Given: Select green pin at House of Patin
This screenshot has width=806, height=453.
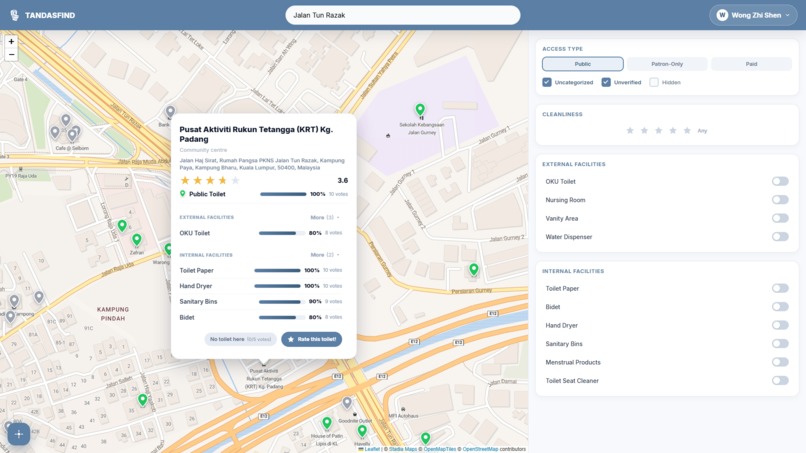Looking at the screenshot, I should pyautogui.click(x=327, y=423).
